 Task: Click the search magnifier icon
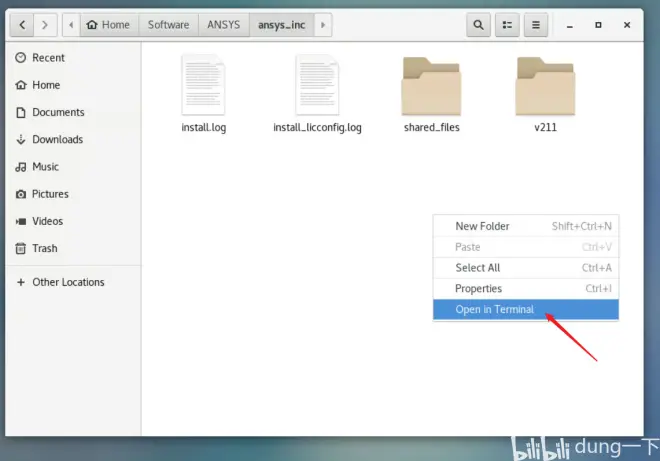click(x=478, y=25)
